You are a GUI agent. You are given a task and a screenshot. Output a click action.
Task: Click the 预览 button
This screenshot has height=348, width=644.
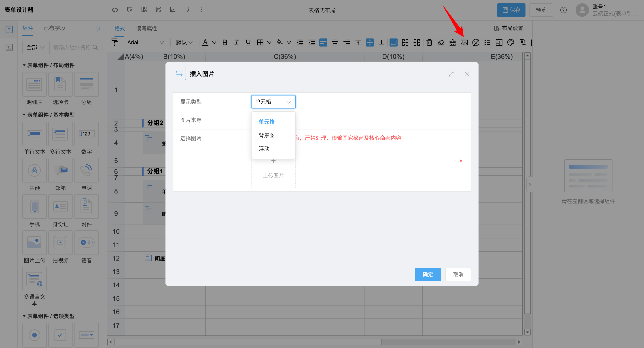coord(541,10)
